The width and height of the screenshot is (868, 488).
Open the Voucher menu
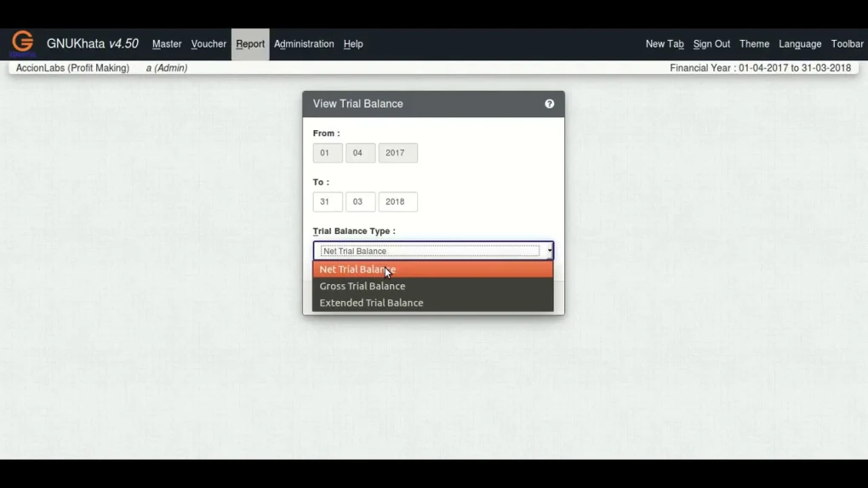pyautogui.click(x=208, y=44)
